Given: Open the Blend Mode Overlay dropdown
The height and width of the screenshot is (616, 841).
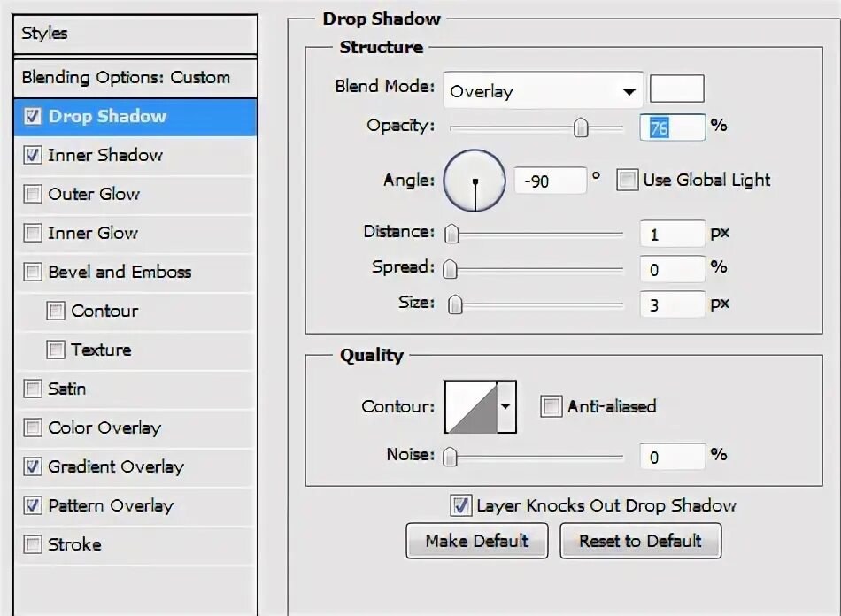Looking at the screenshot, I should (544, 90).
